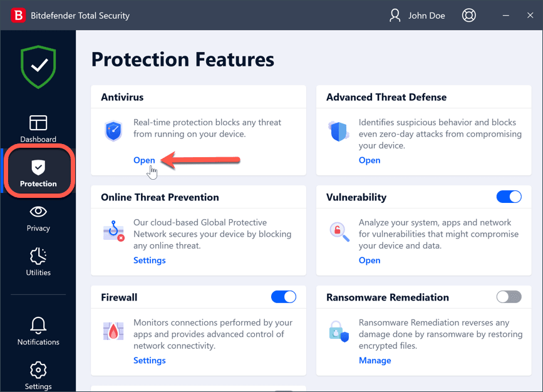Click the Online Threat Prevention icon

(113, 232)
